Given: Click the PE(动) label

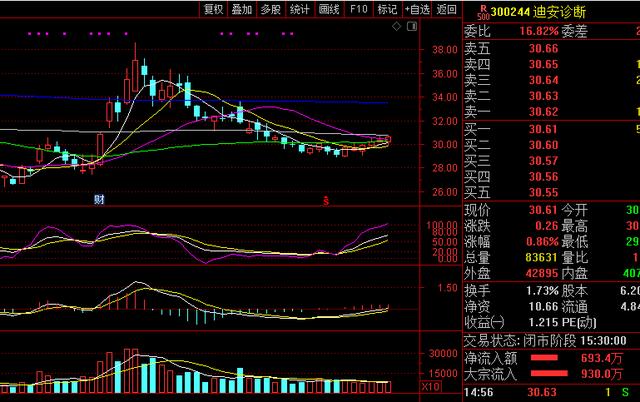Looking at the screenshot, I should pos(579,322).
